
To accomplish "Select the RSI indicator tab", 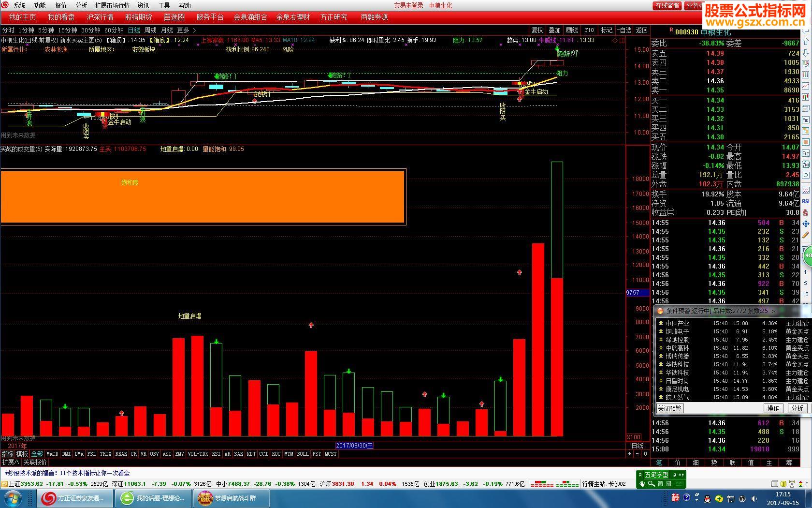I will (216, 454).
